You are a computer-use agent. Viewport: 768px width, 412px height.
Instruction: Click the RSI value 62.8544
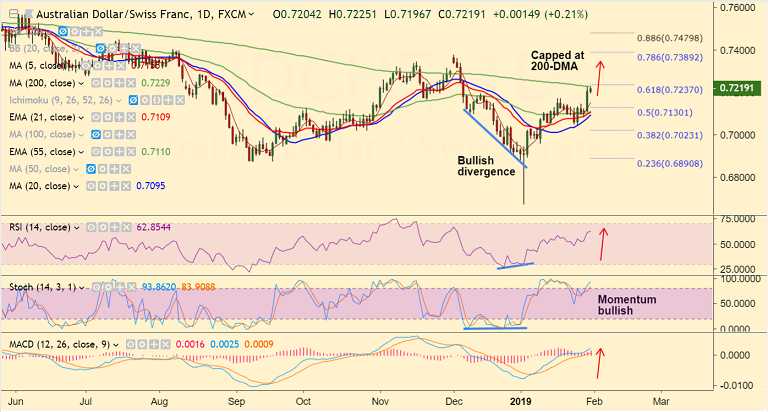[x=153, y=227]
